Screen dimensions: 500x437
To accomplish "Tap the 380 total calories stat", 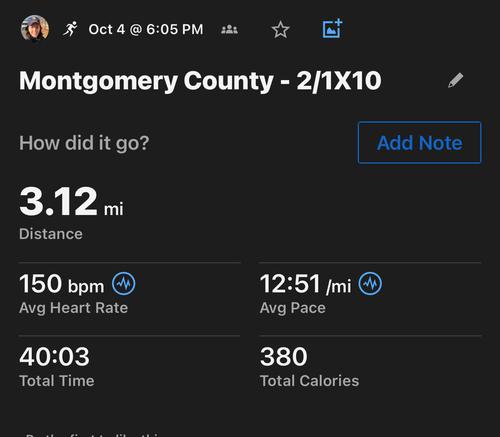I will point(284,356).
